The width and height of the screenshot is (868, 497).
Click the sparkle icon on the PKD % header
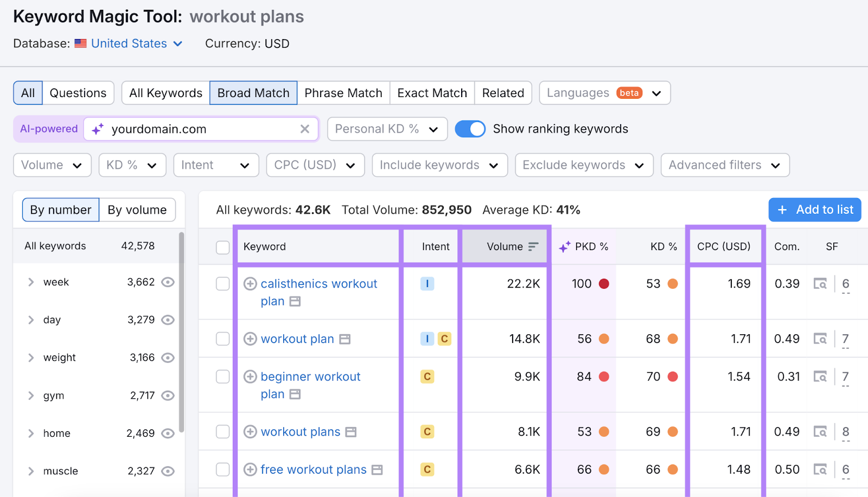point(564,246)
